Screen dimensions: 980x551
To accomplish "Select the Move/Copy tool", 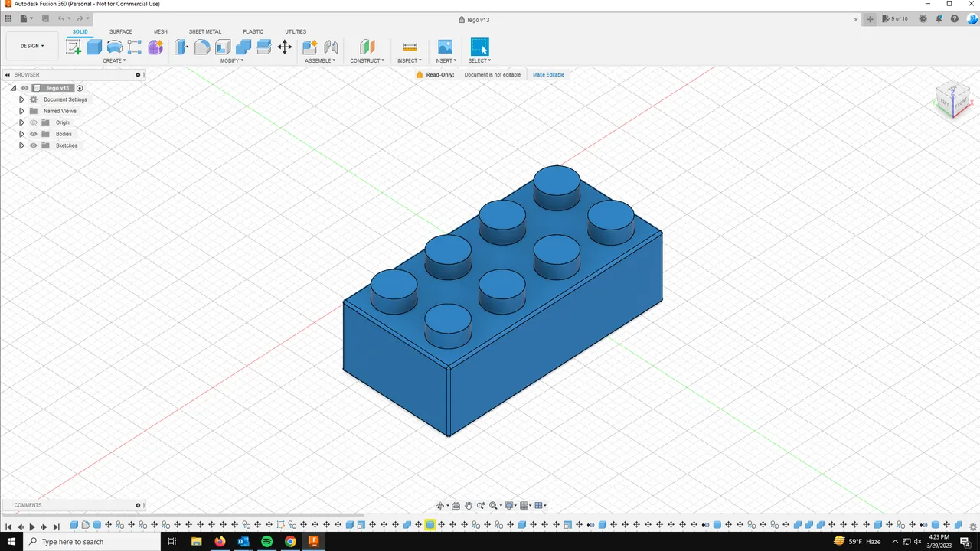I will [x=284, y=47].
